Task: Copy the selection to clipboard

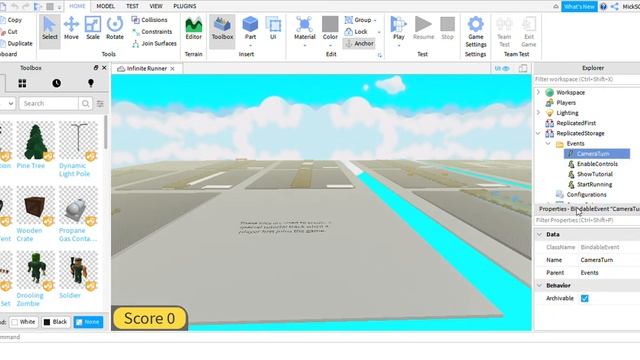Action: click(11, 20)
